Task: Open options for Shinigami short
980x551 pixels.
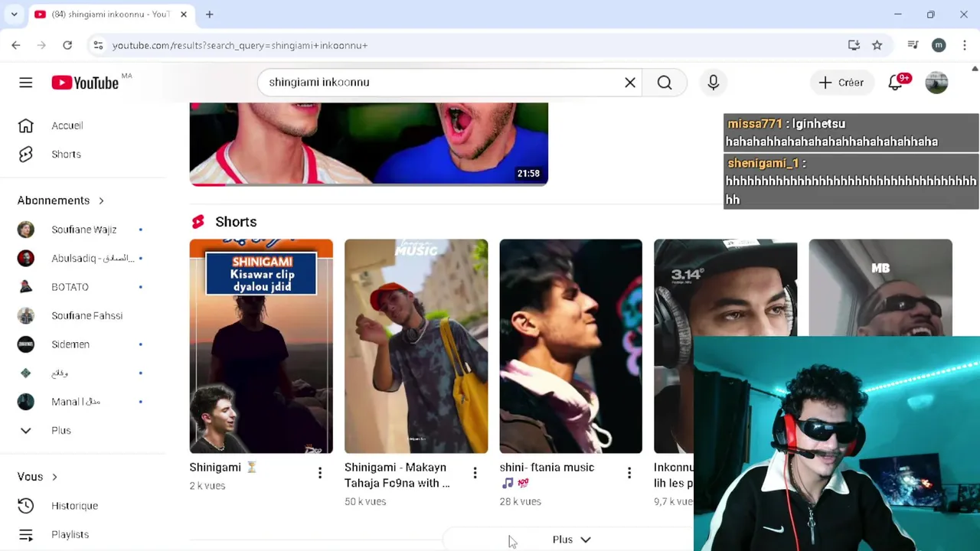Action: point(320,474)
